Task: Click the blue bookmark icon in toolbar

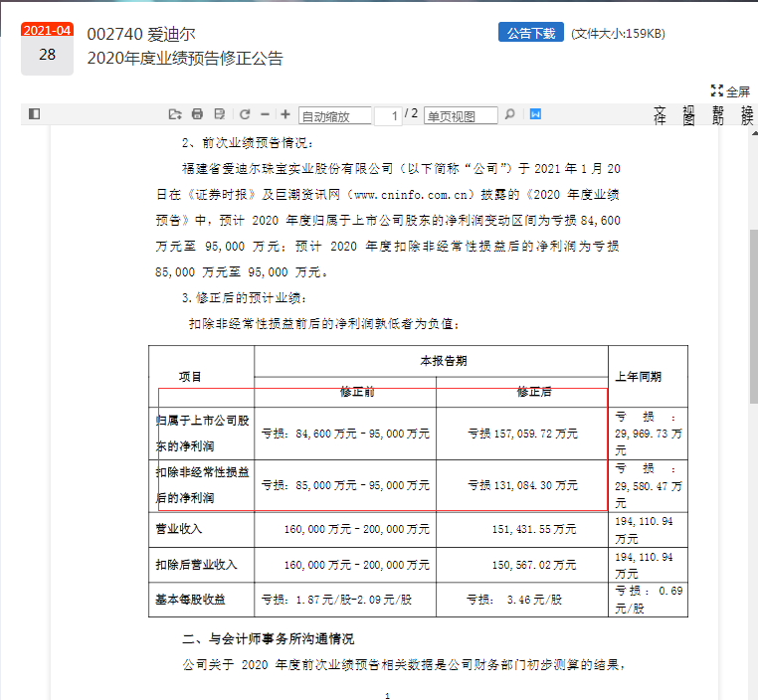Action: pyautogui.click(x=535, y=114)
